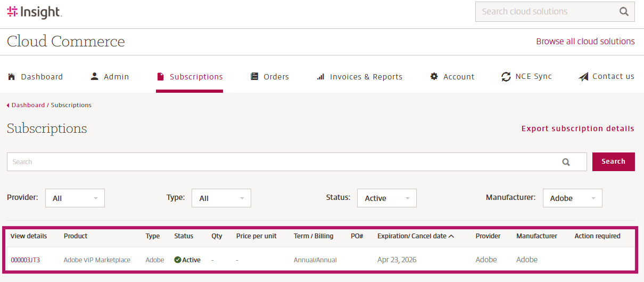Viewport: 644px width, 282px height.
Task: Click the View details column header
Action: pyautogui.click(x=29, y=236)
